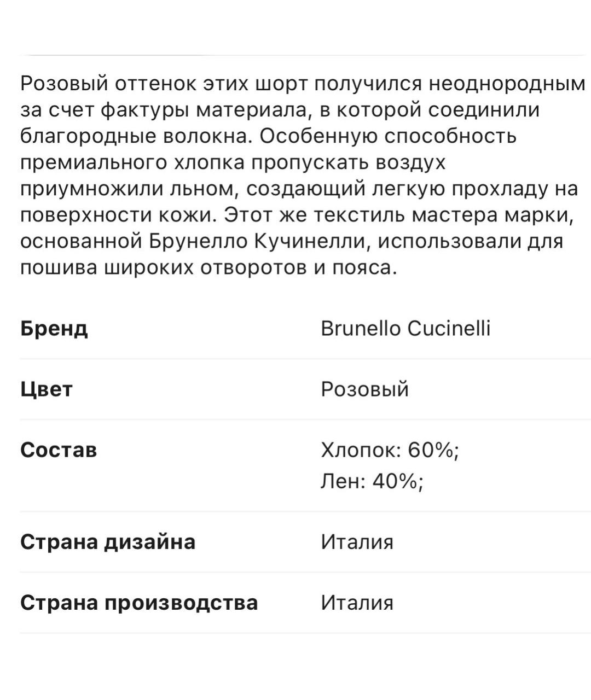This screenshot has width=591, height=700.
Task: Click the phrase "поверхности кожи"
Action: [x=116, y=215]
